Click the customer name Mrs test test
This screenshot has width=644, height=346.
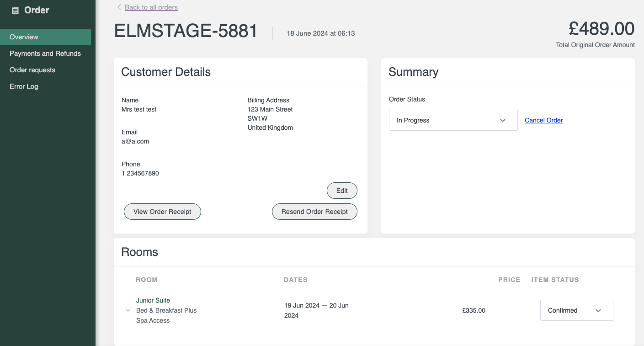click(x=139, y=109)
